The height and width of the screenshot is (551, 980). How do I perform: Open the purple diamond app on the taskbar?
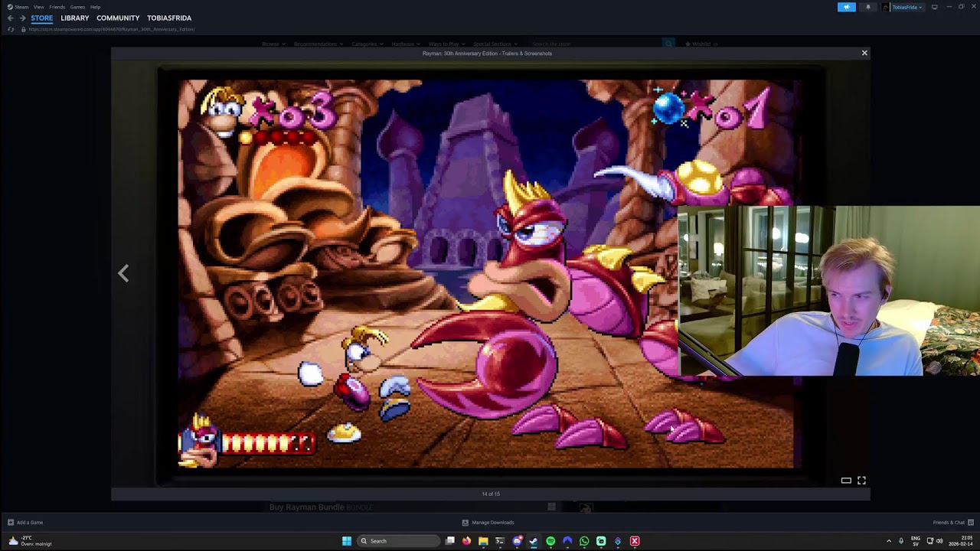coord(618,541)
